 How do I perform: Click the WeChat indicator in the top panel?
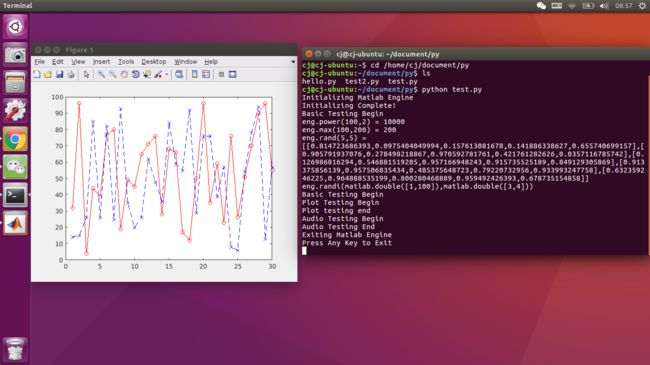pyautogui.click(x=541, y=6)
